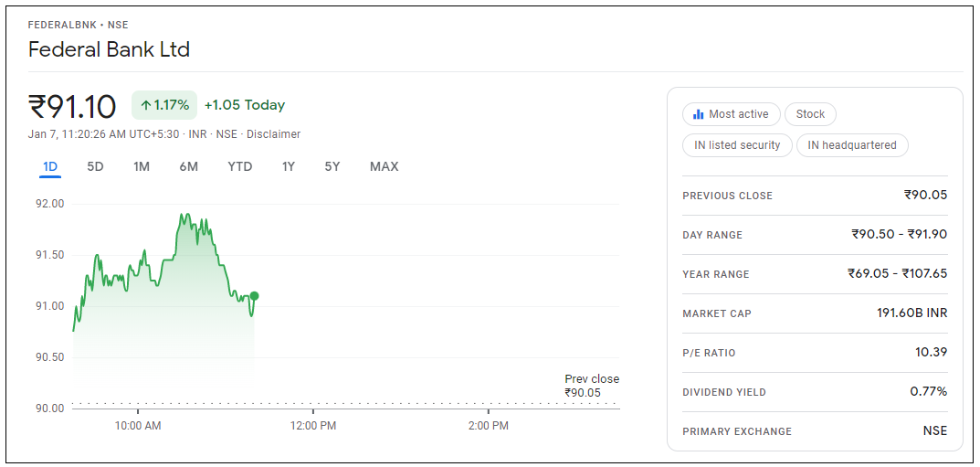Click the current price dot on chart
The width and height of the screenshot is (980, 467).
tap(255, 296)
